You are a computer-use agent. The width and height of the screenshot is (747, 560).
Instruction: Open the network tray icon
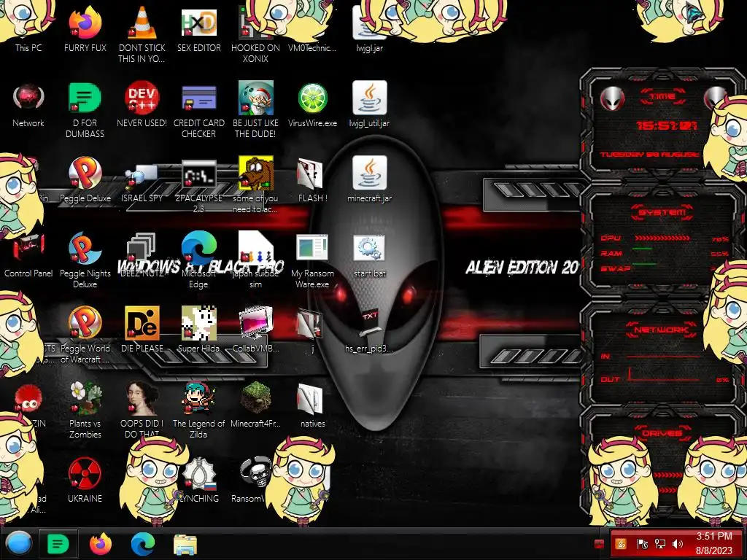point(659,544)
